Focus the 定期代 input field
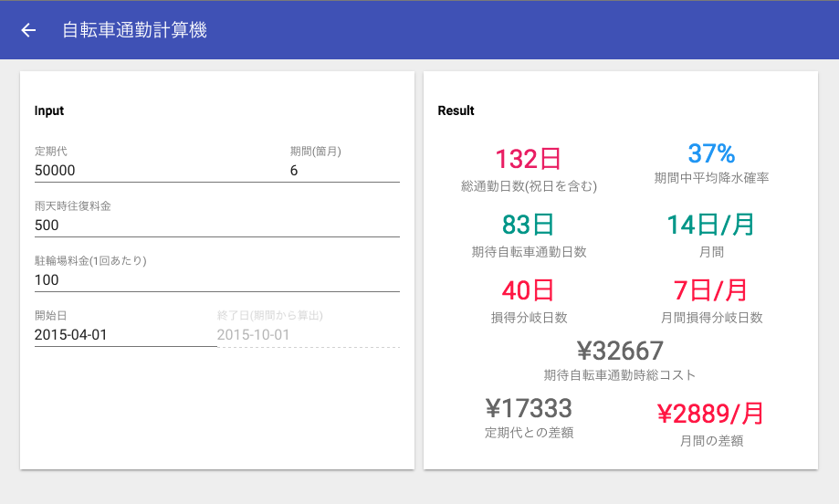The image size is (839, 504). coord(153,171)
